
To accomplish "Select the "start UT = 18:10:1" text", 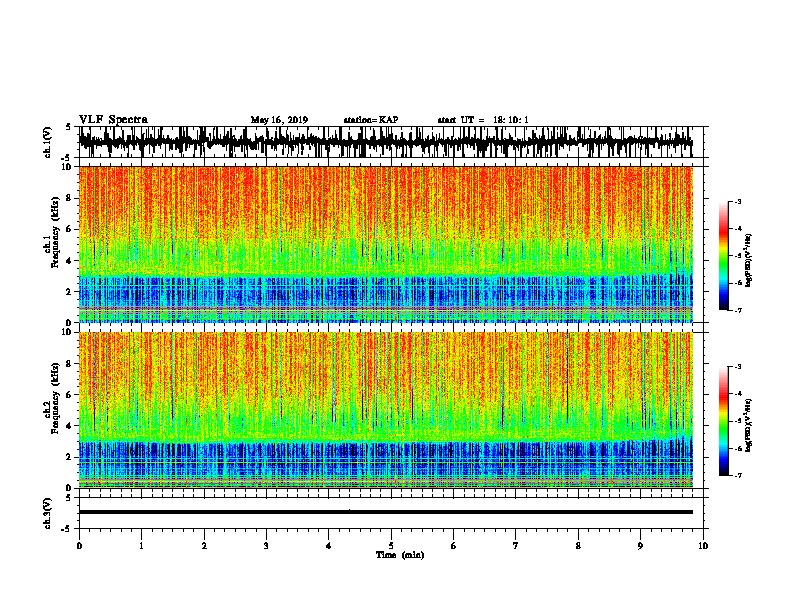I will coord(483,120).
